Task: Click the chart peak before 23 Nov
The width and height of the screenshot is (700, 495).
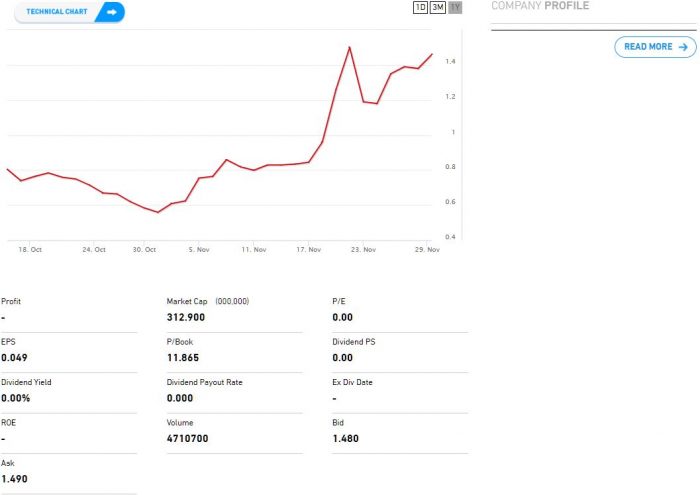Action: (349, 47)
